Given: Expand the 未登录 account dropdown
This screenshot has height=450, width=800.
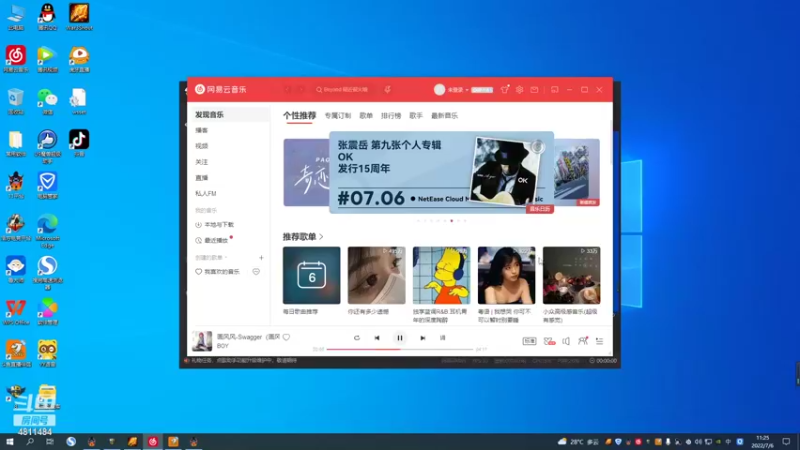Looking at the screenshot, I should tap(457, 90).
